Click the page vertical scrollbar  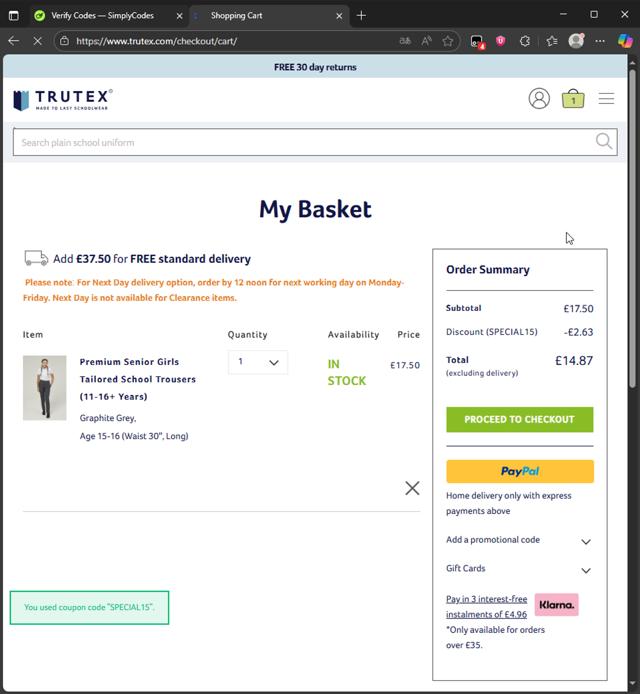(632, 228)
